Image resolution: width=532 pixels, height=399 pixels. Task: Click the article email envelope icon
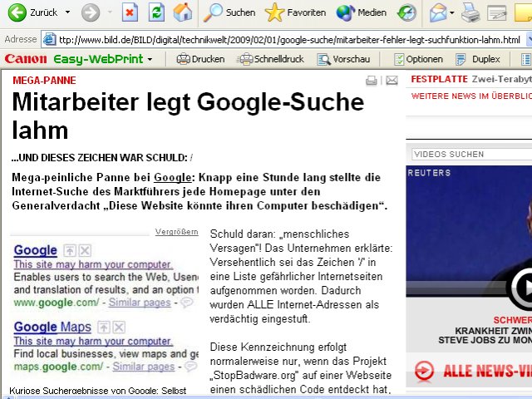pos(392,81)
